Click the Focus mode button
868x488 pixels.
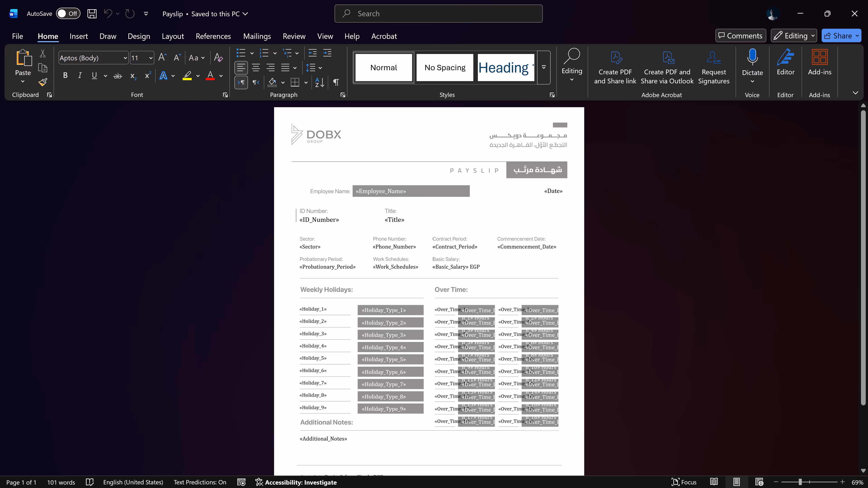coord(684,482)
